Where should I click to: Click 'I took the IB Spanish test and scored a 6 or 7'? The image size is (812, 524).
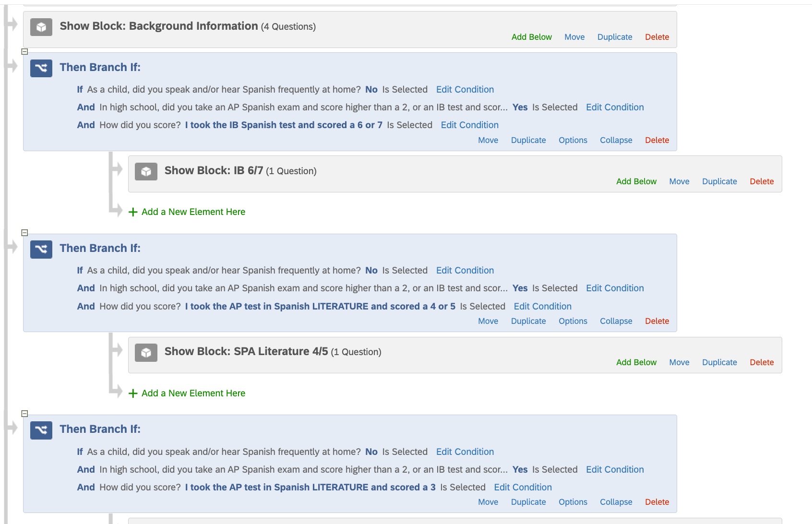click(x=284, y=125)
